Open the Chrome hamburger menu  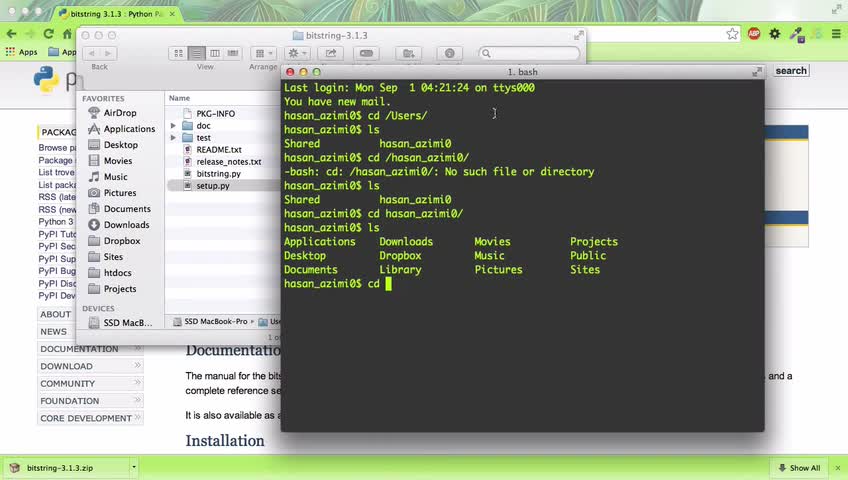pos(836,34)
